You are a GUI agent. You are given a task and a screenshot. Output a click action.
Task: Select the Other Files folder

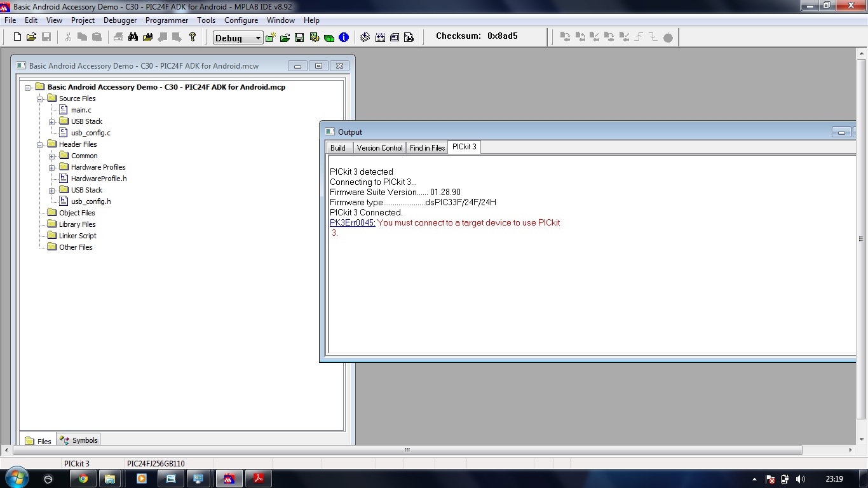76,248
